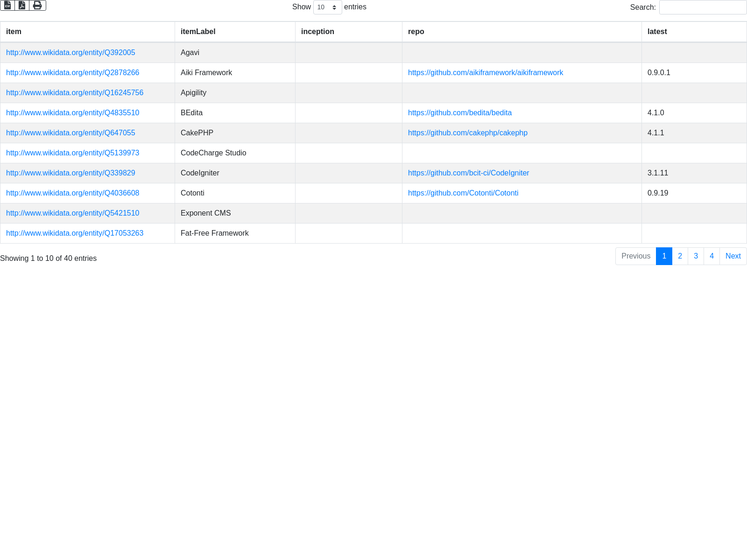Focus the Search input field
This screenshot has width=747, height=560.
tap(703, 7)
